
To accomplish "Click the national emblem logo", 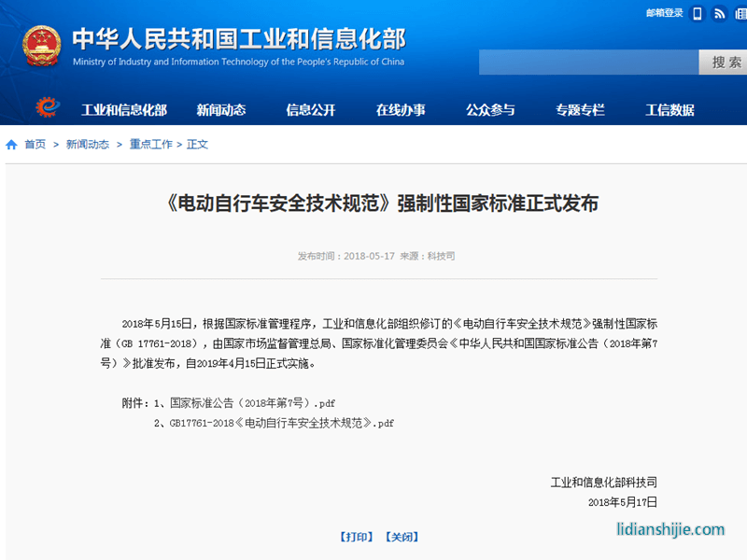I will click(x=41, y=46).
